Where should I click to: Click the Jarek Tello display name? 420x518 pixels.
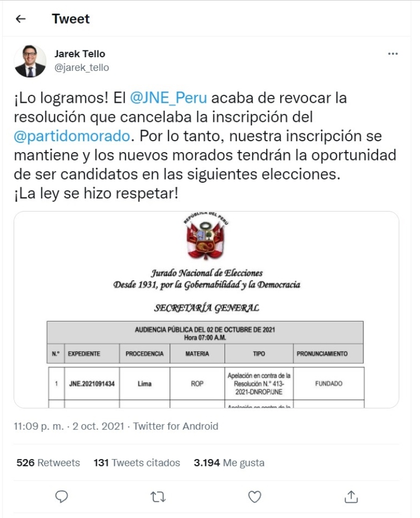(x=80, y=54)
